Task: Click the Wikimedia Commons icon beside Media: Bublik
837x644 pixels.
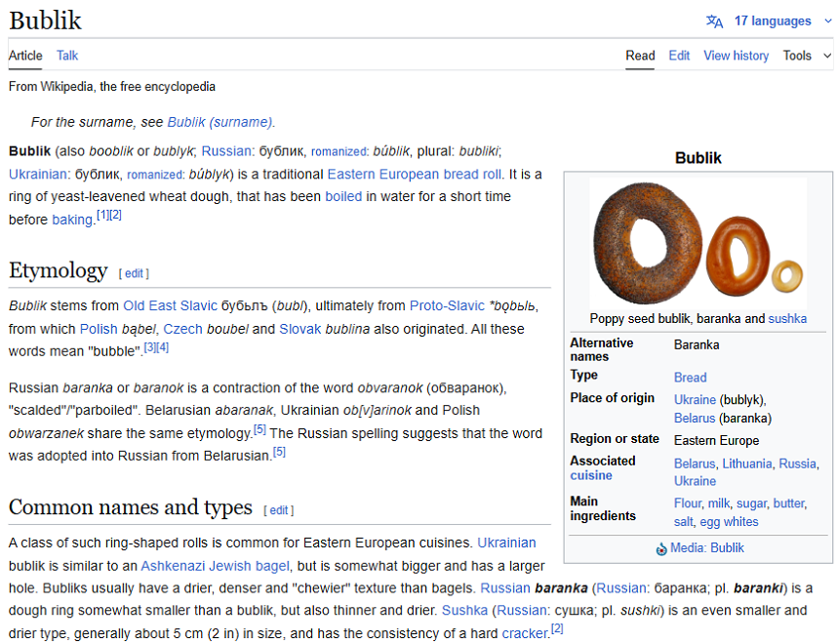Action: pos(661,548)
